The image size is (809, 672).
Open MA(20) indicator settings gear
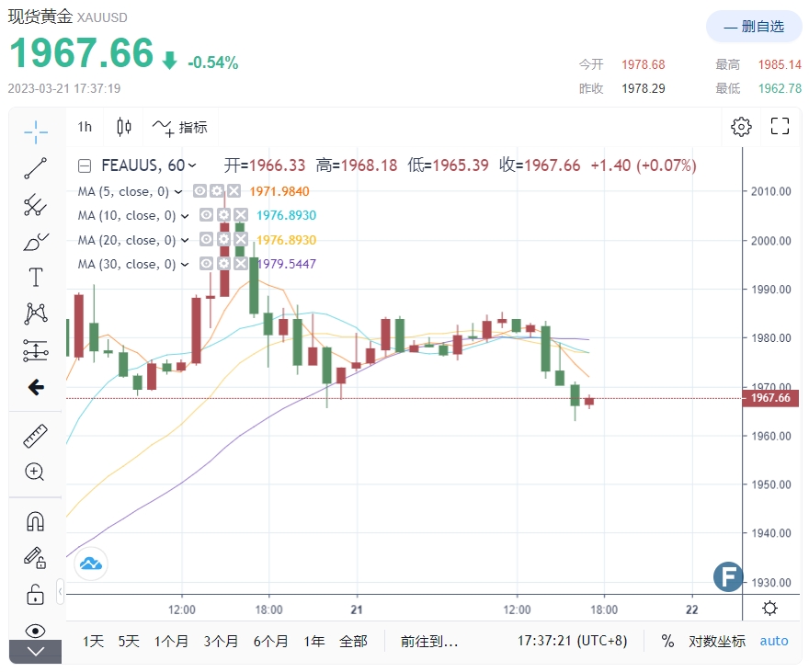(224, 238)
